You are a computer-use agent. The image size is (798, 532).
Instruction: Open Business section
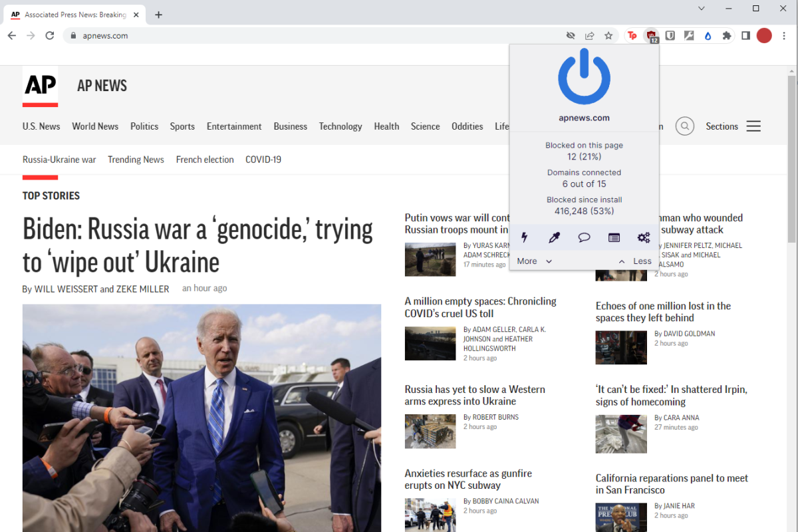(291, 126)
